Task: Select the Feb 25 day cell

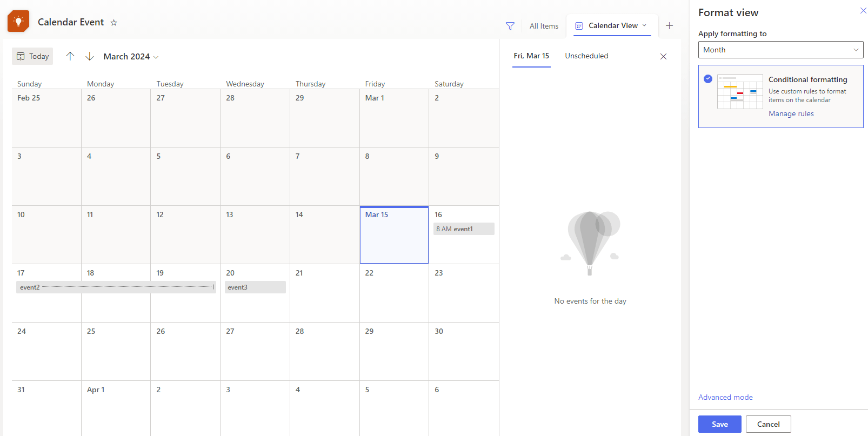Action: pyautogui.click(x=46, y=118)
